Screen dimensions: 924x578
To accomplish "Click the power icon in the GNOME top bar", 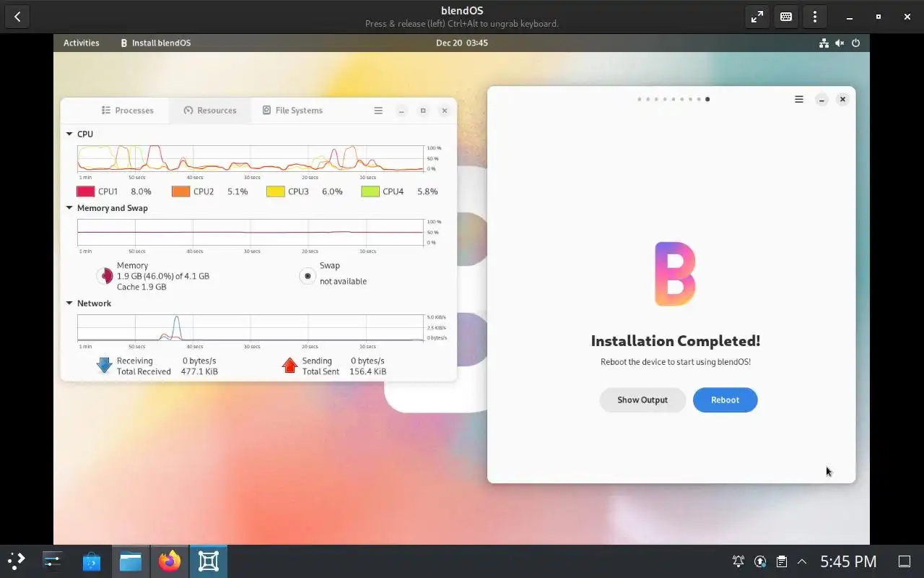I will tap(856, 43).
